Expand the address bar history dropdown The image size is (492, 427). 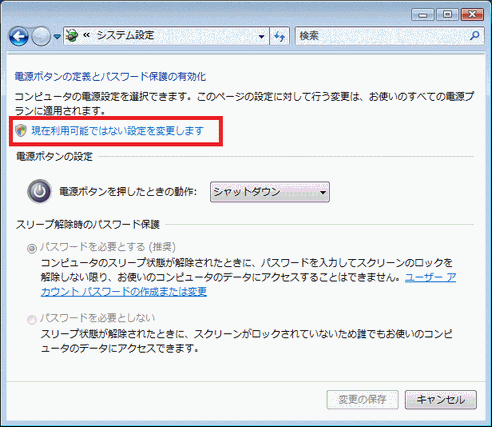[262, 36]
